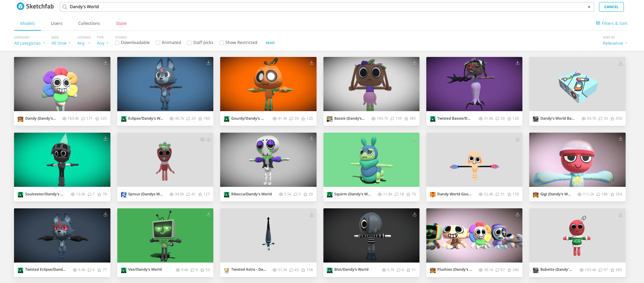Click download icon on Squirm card
This screenshot has width=644, height=283.
tap(415, 138)
